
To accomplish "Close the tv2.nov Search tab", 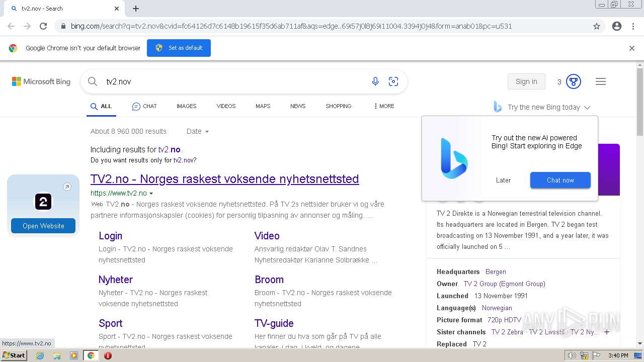I will tap(117, 9).
